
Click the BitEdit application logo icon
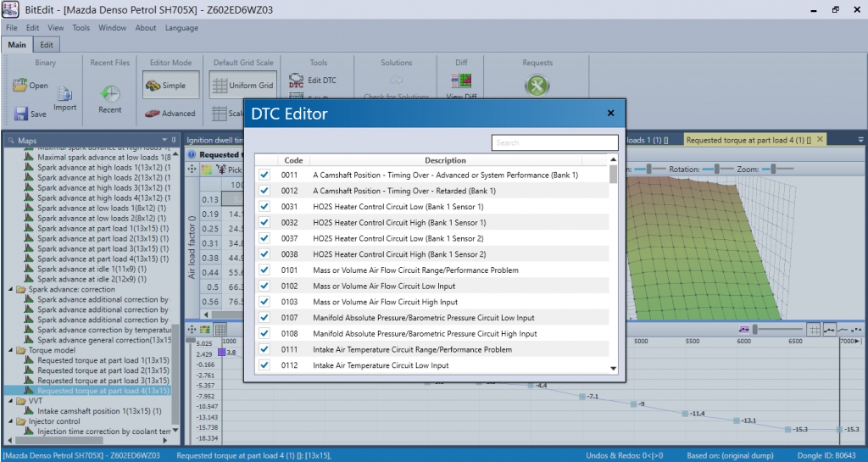10,9
